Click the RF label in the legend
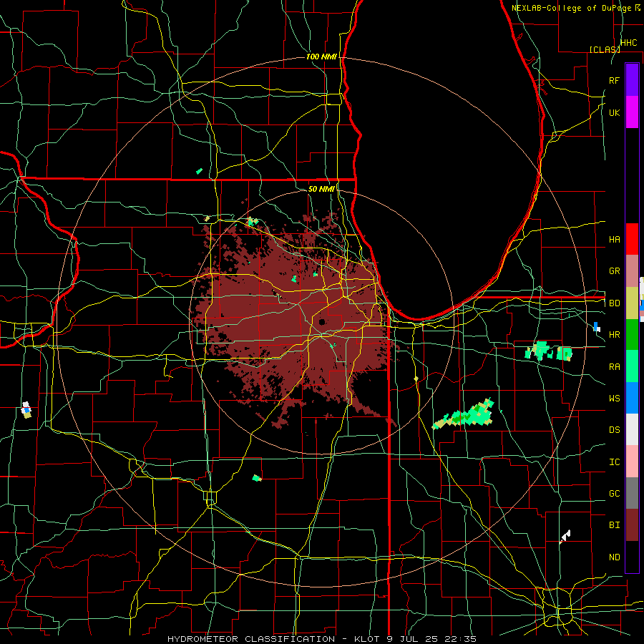This screenshot has height=644, width=644. (x=614, y=80)
